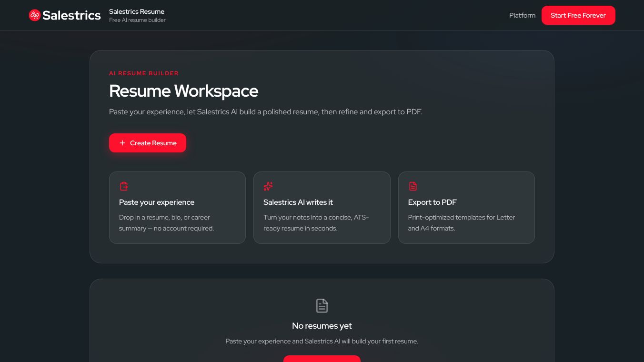Image resolution: width=644 pixels, height=362 pixels.
Task: Click the Resume Workspace heading
Action: (183, 91)
